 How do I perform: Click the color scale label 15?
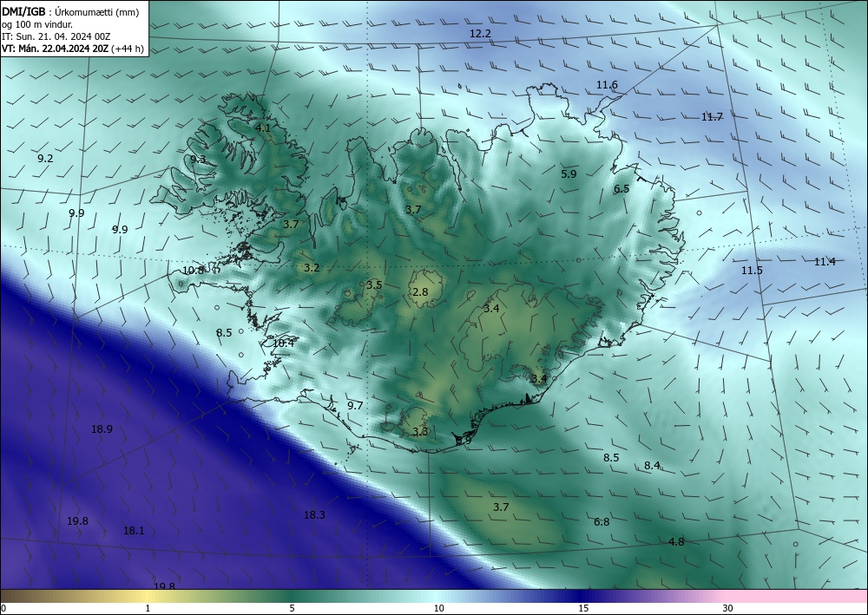(583, 609)
